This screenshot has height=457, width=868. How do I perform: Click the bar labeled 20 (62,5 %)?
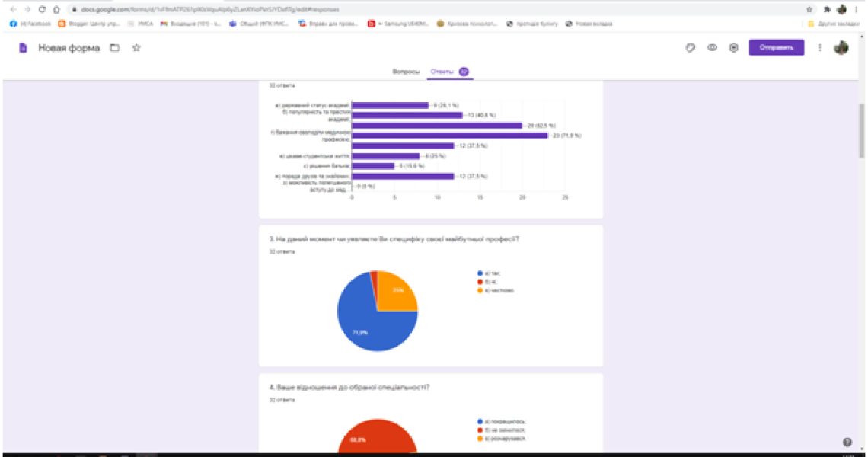click(437, 126)
